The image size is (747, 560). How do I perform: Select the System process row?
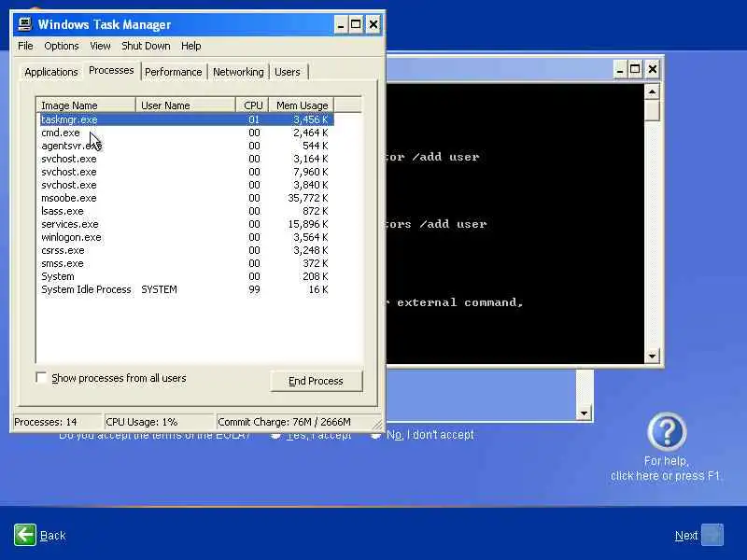186,276
